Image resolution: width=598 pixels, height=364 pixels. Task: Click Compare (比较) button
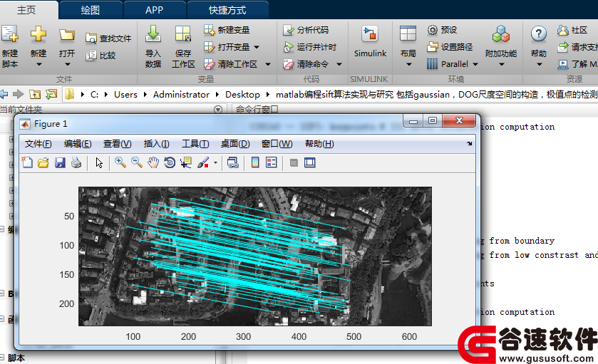[x=100, y=56]
